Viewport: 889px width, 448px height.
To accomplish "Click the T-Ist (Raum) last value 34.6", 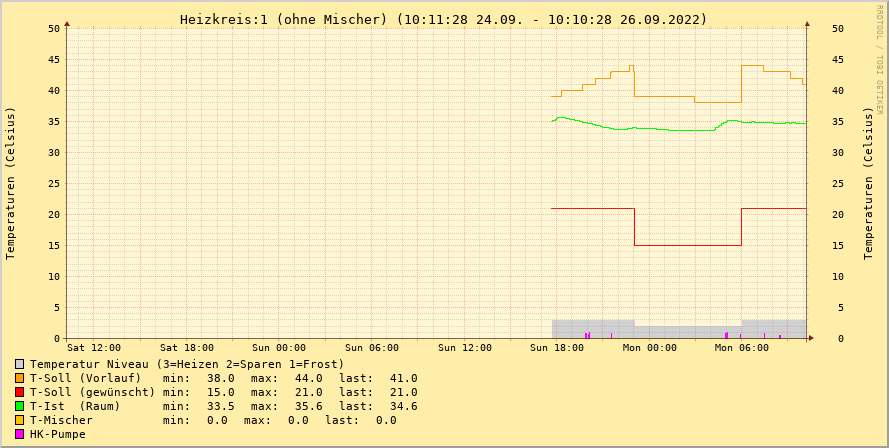I will (x=404, y=406).
